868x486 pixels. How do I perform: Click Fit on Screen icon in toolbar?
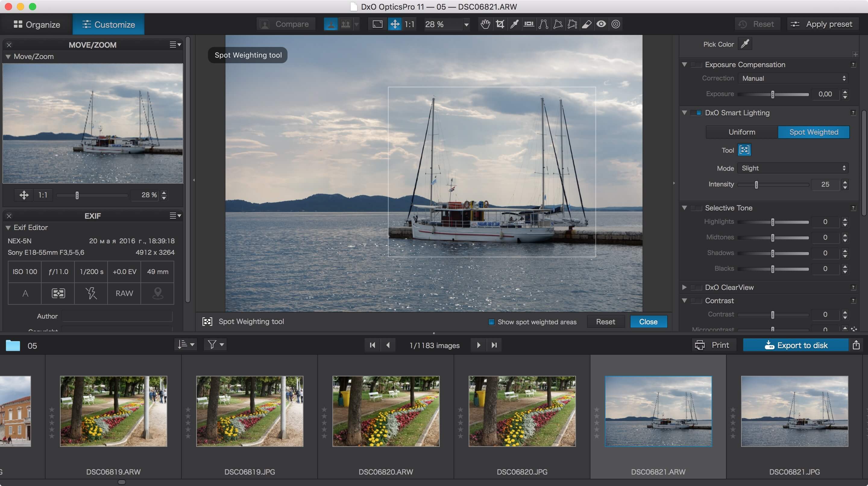point(377,24)
